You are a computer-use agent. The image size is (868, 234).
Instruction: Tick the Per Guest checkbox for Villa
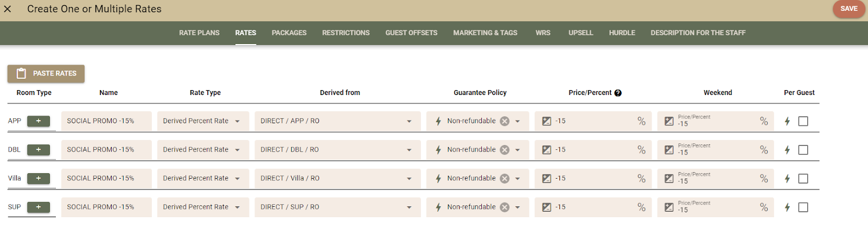click(803, 179)
